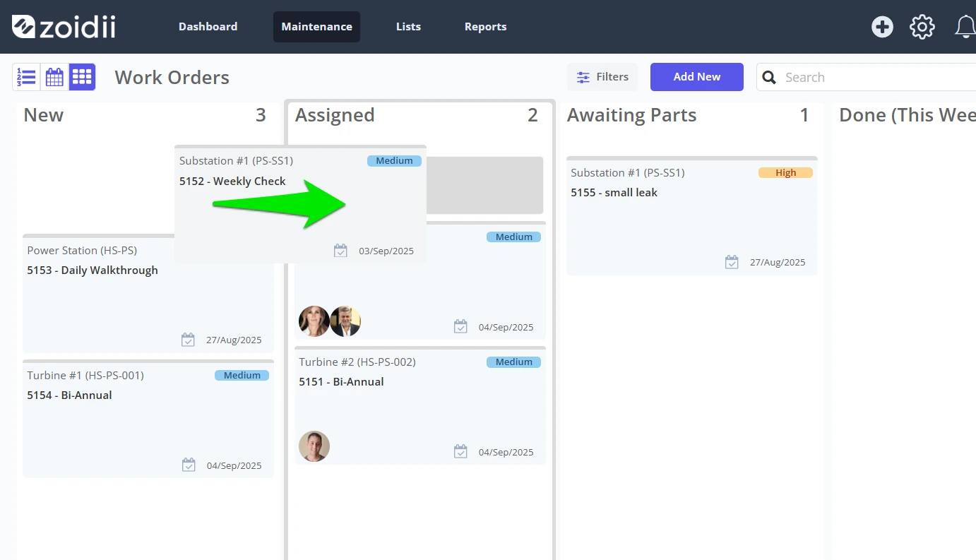
Task: Click 04/Sep/2025 date on Turbine #2 card
Action: (506, 452)
